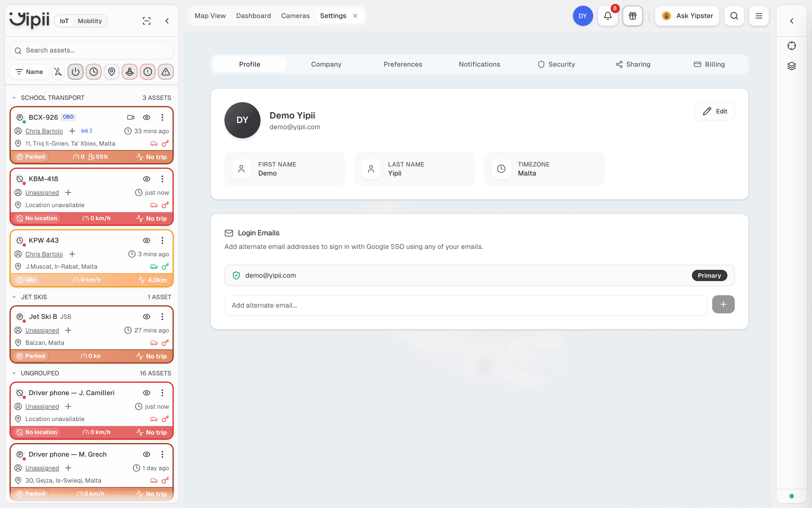Screen dimensions: 812x508
Task: Click the signal tags icon showing 3
Action: click(x=87, y=131)
